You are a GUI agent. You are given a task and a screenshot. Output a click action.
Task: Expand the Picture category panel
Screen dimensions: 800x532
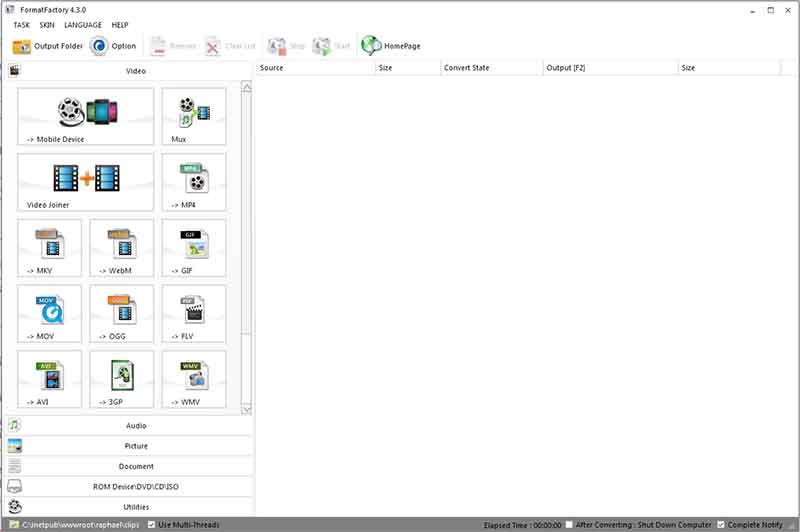point(130,446)
